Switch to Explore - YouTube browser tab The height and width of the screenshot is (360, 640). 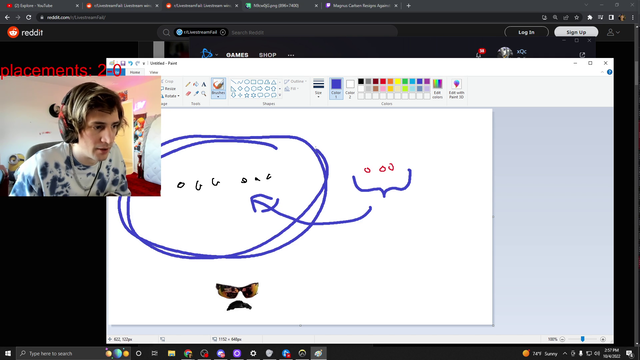[42, 6]
